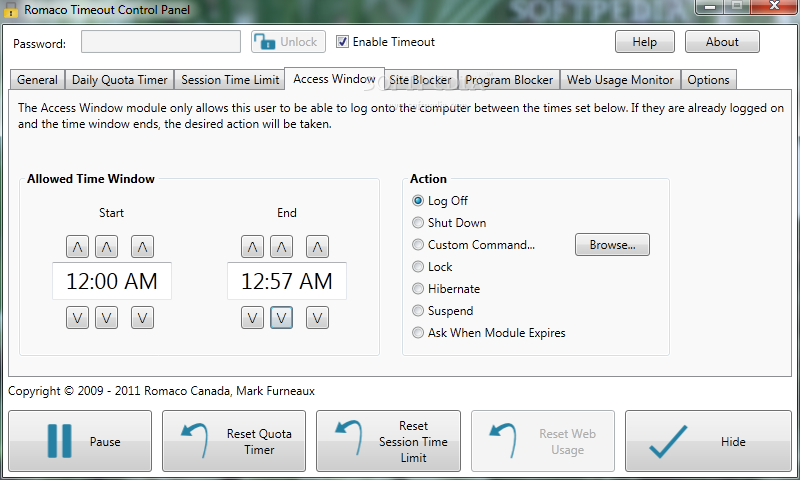This screenshot has width=800, height=480.
Task: Select the Hibernate action
Action: coord(418,289)
